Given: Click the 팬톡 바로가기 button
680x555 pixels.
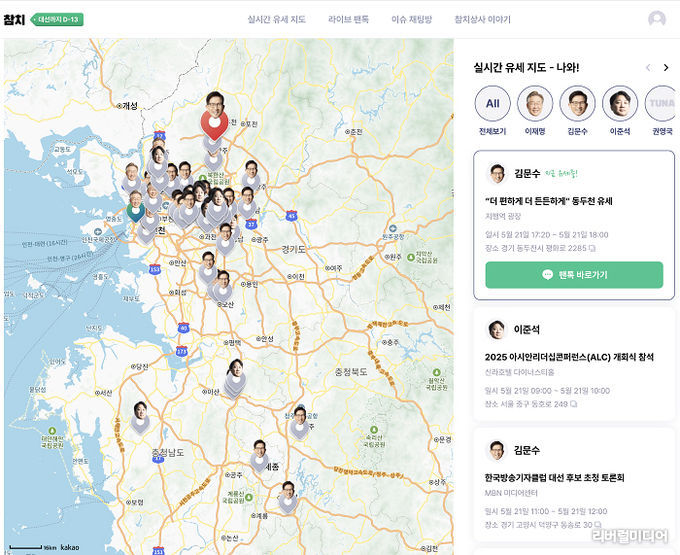Looking at the screenshot, I should point(574,275).
